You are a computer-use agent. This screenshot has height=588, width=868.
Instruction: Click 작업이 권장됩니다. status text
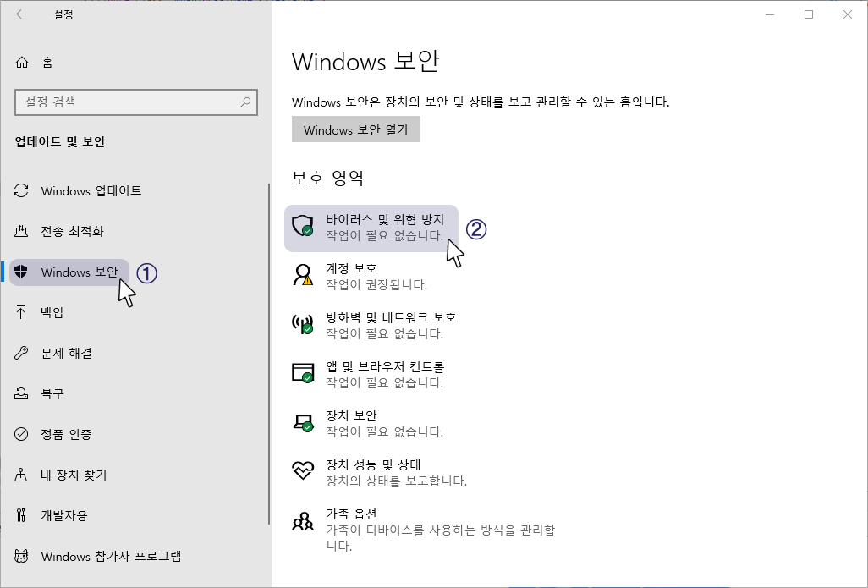pos(376,284)
